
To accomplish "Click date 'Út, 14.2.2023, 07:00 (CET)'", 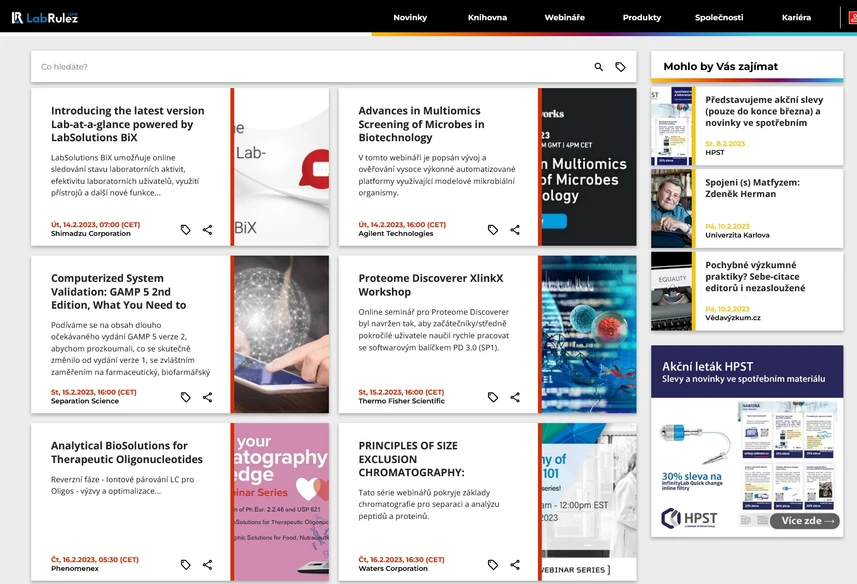I will tap(96, 225).
